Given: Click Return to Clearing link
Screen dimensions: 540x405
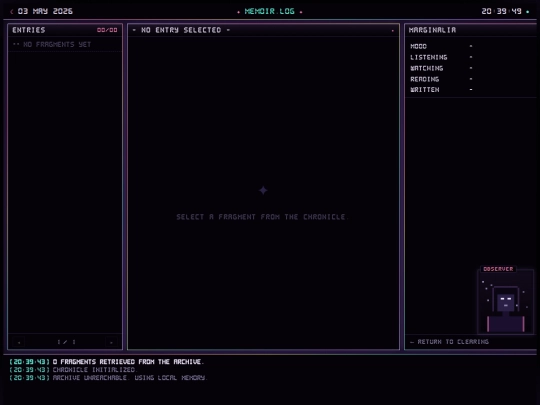Looking at the screenshot, I should pos(449,342).
